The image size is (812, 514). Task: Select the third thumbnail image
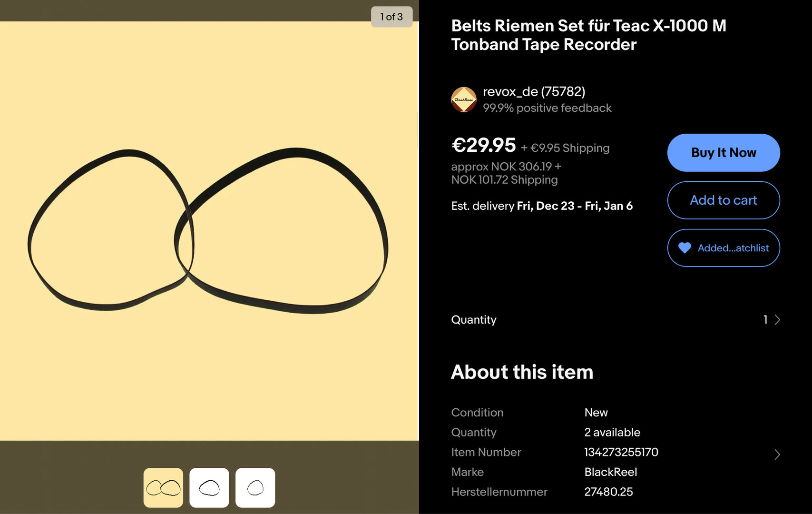coord(255,488)
